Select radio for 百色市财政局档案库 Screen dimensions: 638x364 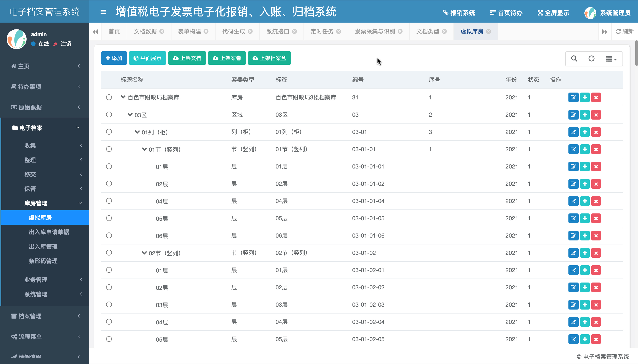point(109,97)
